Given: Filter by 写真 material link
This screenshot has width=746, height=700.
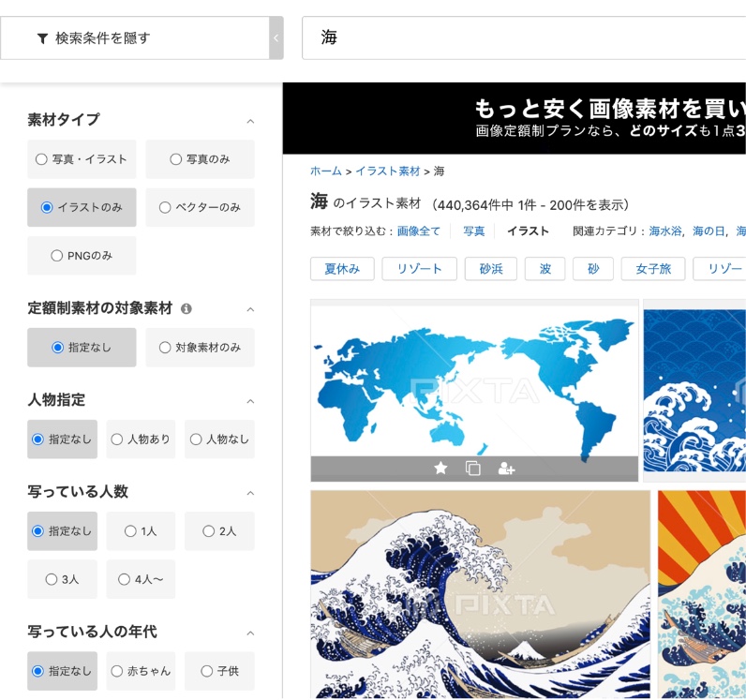Looking at the screenshot, I should click(474, 231).
